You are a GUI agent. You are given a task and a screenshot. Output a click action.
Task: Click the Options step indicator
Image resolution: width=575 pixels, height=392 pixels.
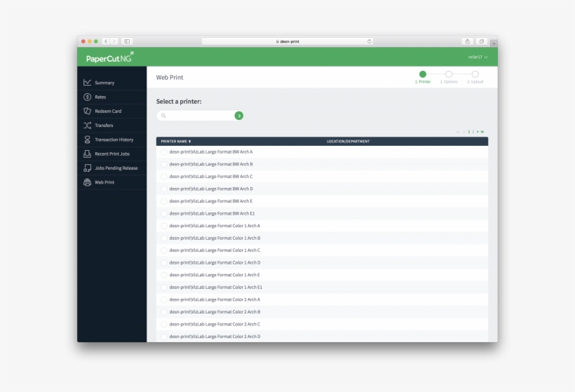coord(449,74)
